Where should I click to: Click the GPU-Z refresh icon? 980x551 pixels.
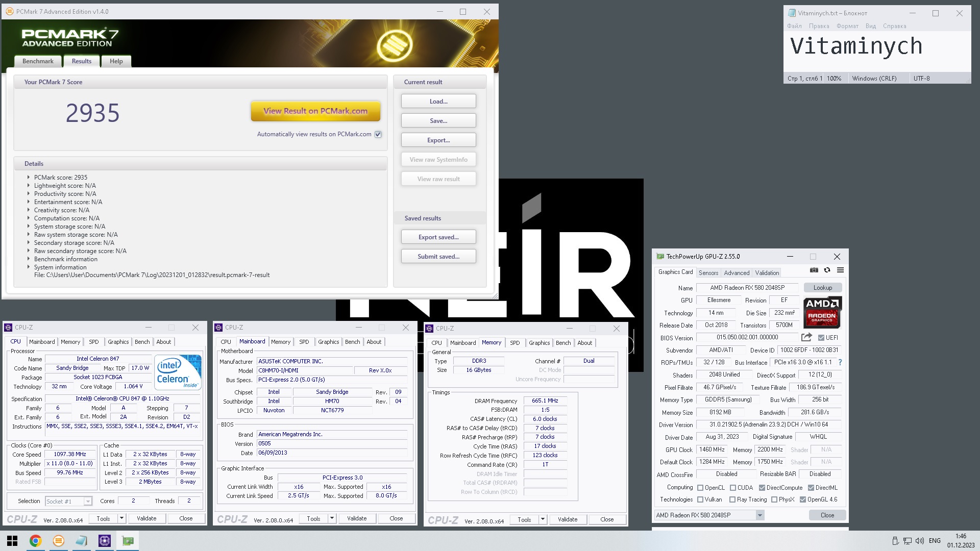point(827,270)
